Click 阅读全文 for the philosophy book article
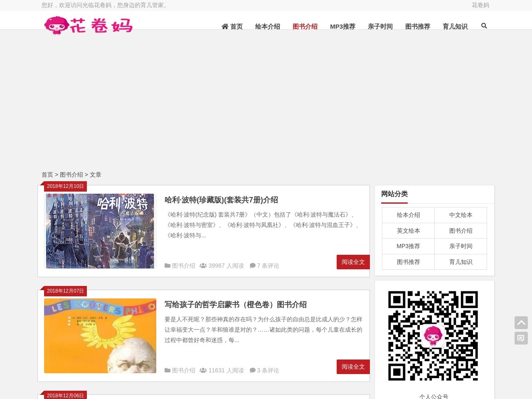This screenshot has width=532, height=399. tap(353, 367)
